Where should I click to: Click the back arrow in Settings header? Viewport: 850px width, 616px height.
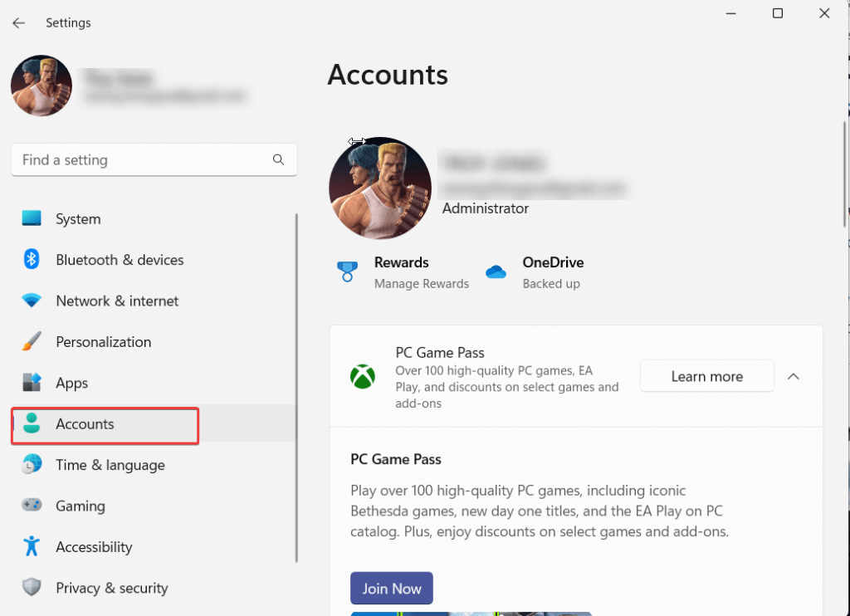click(19, 22)
